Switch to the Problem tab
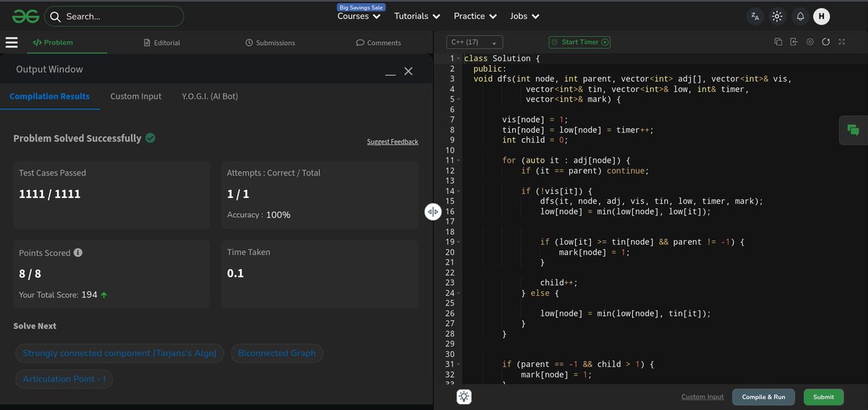868x410 pixels. [x=54, y=43]
